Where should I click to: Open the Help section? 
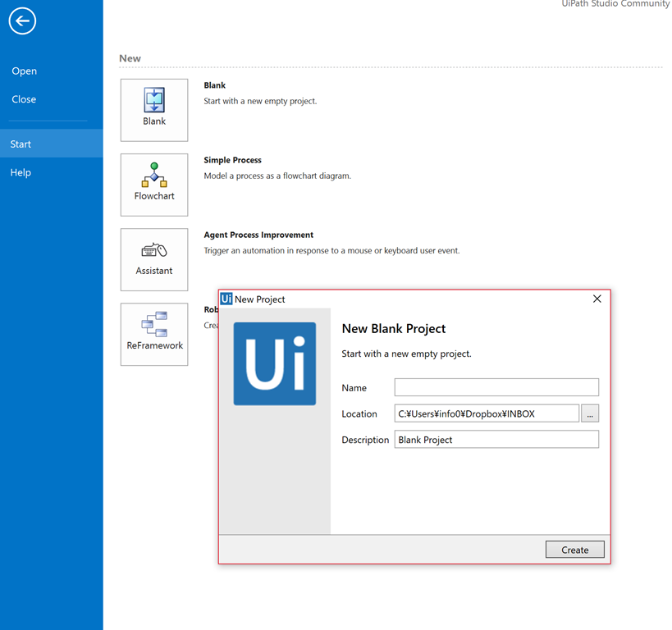click(x=21, y=172)
